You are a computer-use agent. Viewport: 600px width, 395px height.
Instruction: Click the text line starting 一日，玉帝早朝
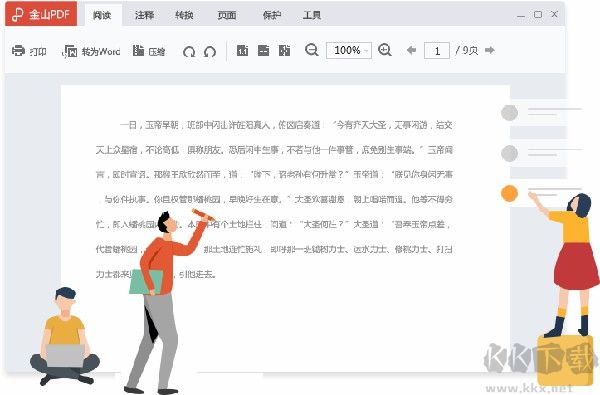pyautogui.click(x=286, y=125)
